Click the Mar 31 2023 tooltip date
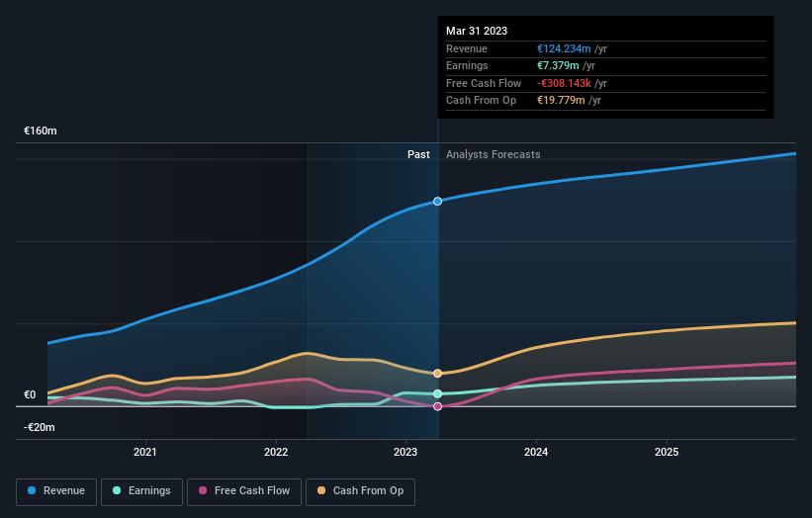The image size is (812, 518). (477, 31)
